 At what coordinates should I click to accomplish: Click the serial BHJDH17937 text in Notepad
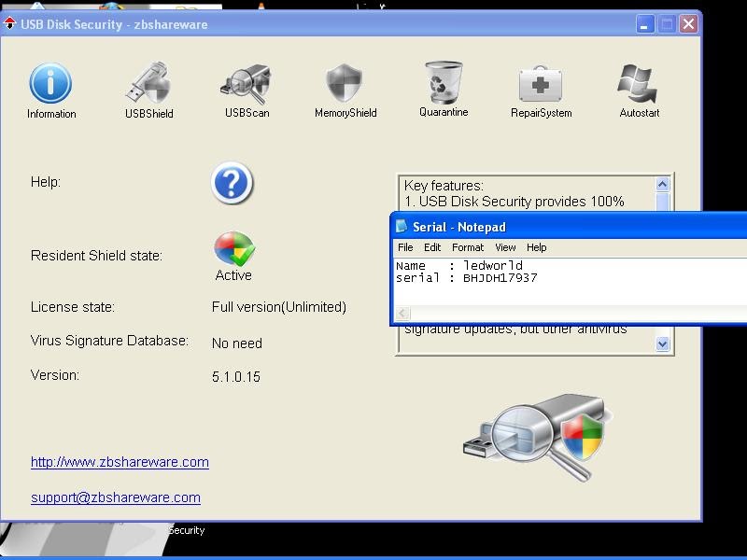500,277
